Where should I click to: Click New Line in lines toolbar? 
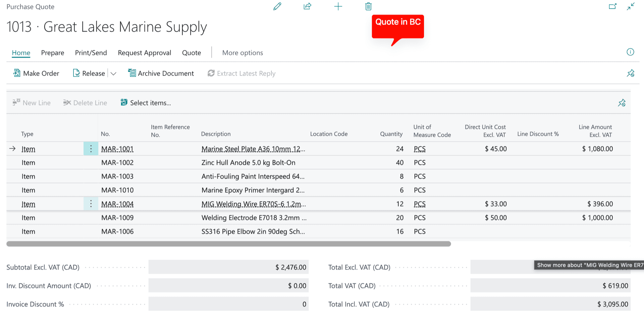tap(32, 103)
